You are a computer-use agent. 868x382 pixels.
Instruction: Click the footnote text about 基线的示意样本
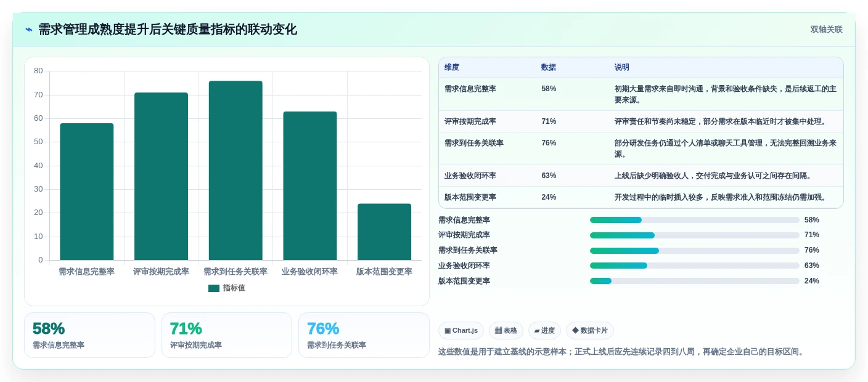tap(622, 352)
